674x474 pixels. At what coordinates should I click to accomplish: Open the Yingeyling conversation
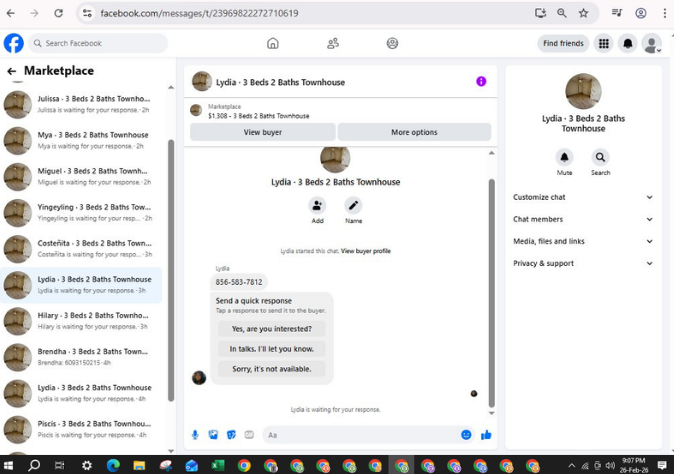click(x=82, y=213)
